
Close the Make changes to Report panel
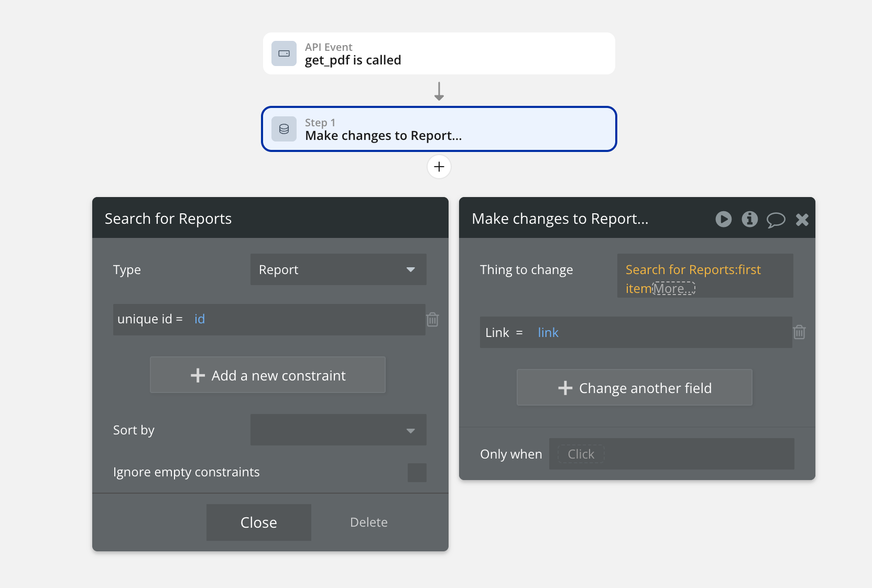pyautogui.click(x=802, y=220)
